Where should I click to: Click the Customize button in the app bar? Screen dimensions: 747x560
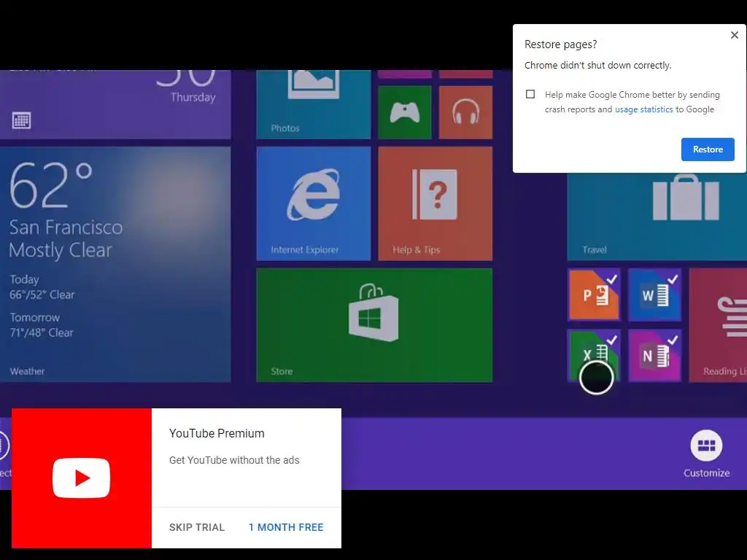pyautogui.click(x=706, y=454)
